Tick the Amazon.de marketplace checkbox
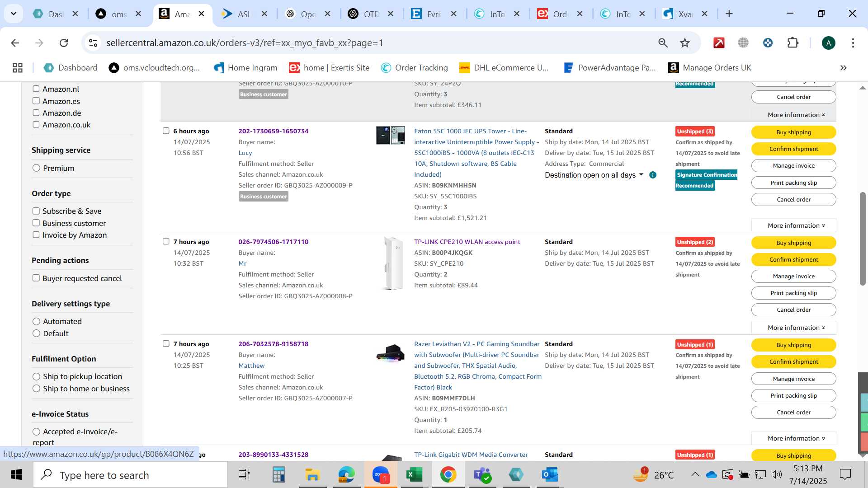The image size is (868, 488). [x=36, y=113]
